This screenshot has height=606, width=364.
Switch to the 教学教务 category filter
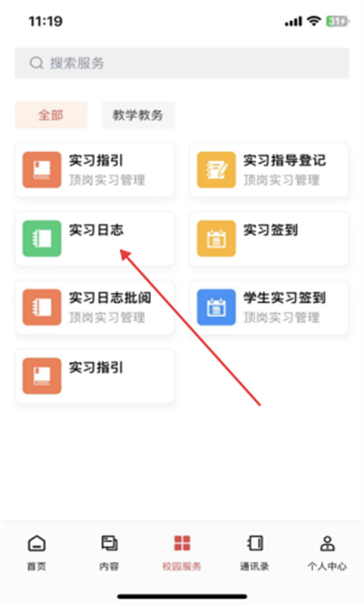click(138, 115)
